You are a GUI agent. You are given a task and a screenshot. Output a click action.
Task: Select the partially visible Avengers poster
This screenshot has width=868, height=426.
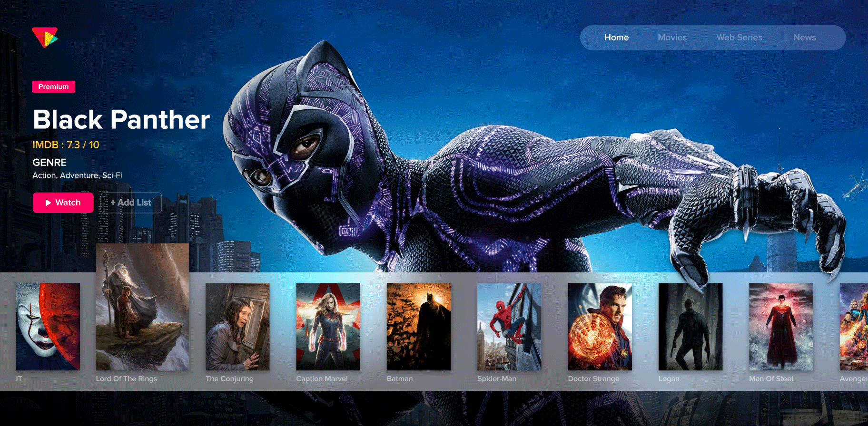pos(854,327)
